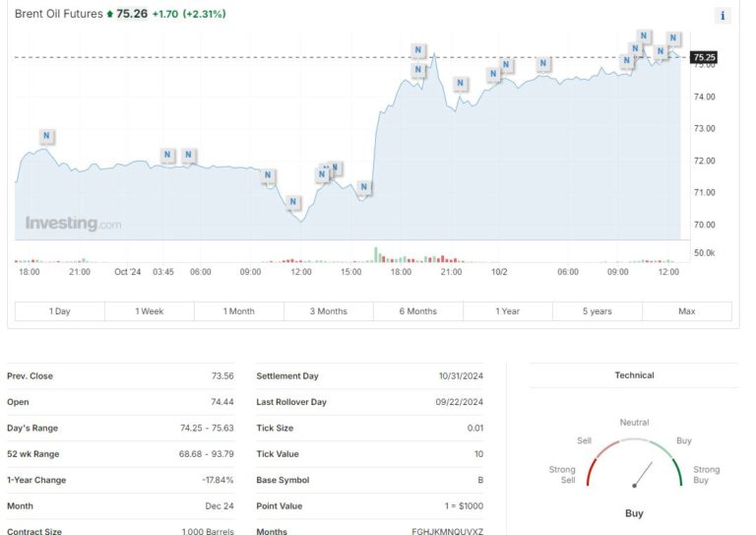
Task: Switch to the 3 Months tab
Action: pos(329,311)
